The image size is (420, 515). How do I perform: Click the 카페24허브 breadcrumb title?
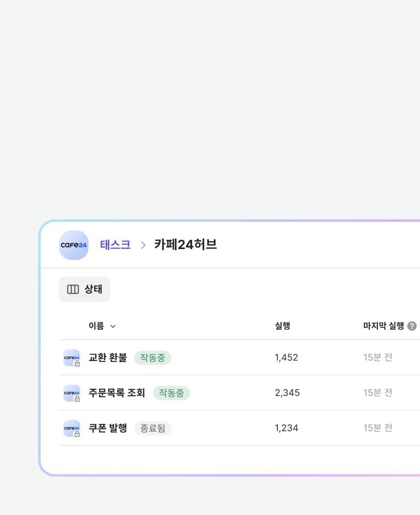[x=185, y=245]
